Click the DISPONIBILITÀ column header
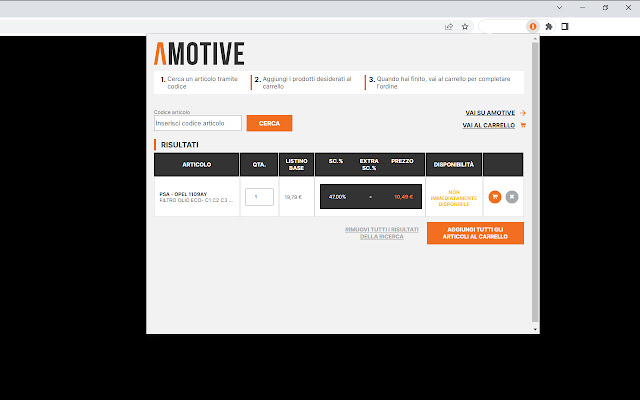This screenshot has width=640, height=400. click(454, 164)
